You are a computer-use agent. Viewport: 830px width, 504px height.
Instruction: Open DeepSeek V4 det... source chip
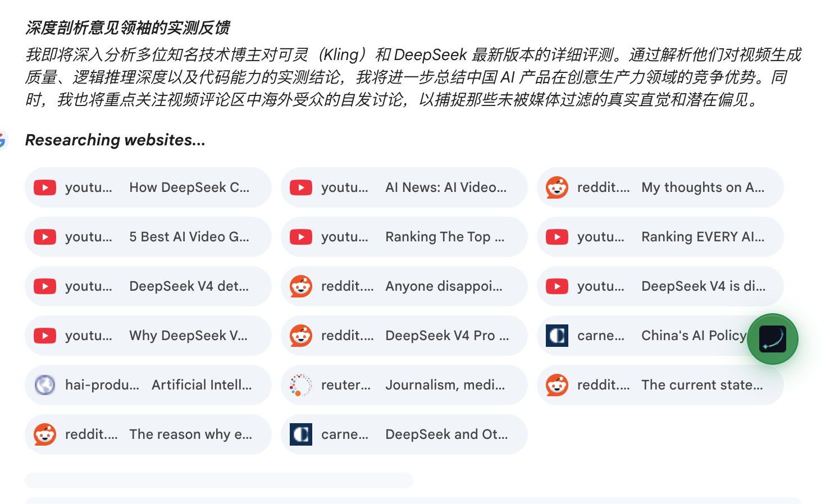pos(148,286)
